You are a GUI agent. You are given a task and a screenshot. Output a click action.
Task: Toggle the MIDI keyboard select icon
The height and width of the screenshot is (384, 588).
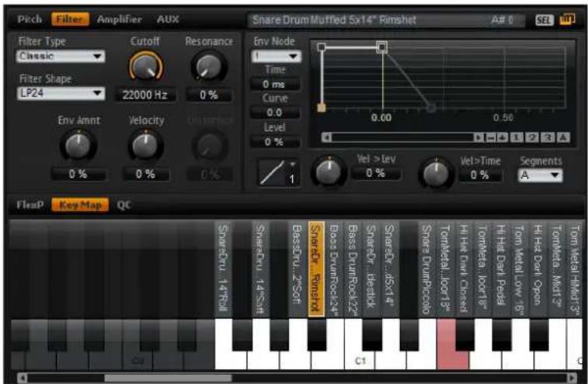tap(567, 19)
